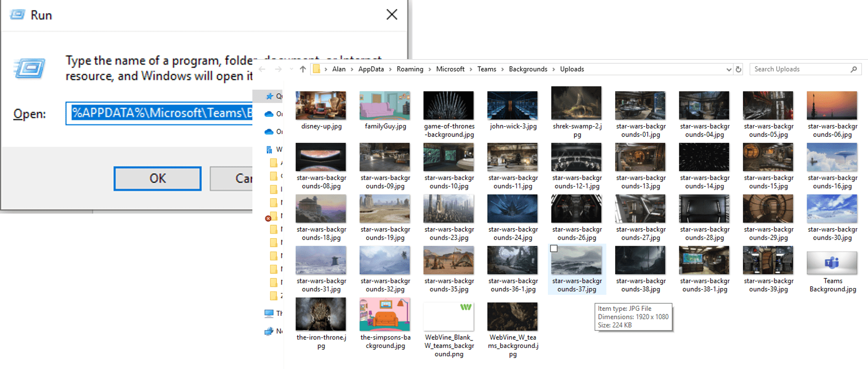Click the Uploads breadcrumb segment
868x369 pixels.
click(x=572, y=69)
